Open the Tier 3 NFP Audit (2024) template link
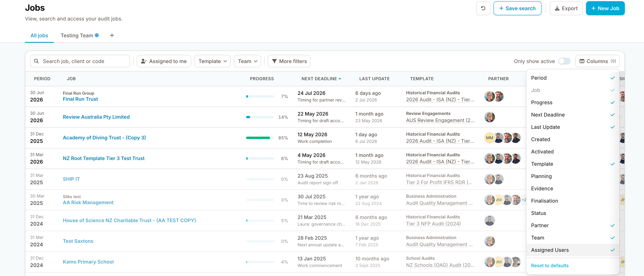The width and height of the screenshot is (644, 276). click(433, 224)
